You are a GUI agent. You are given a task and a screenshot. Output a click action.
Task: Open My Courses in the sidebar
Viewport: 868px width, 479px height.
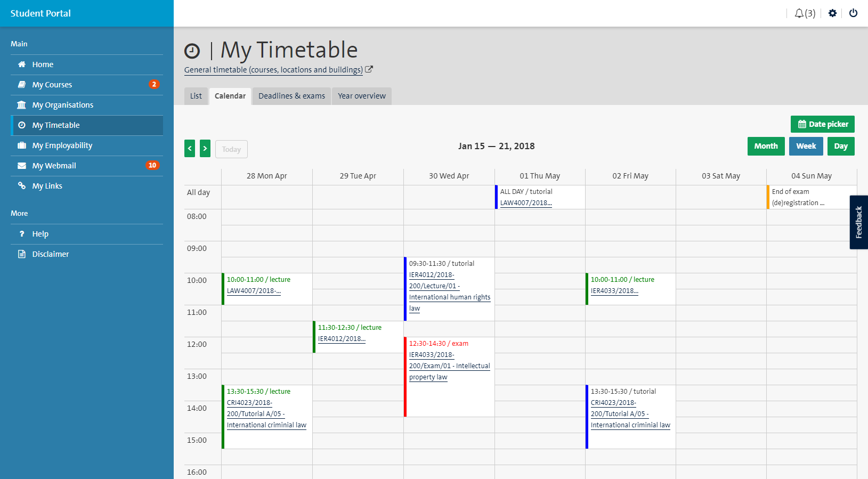[52, 85]
